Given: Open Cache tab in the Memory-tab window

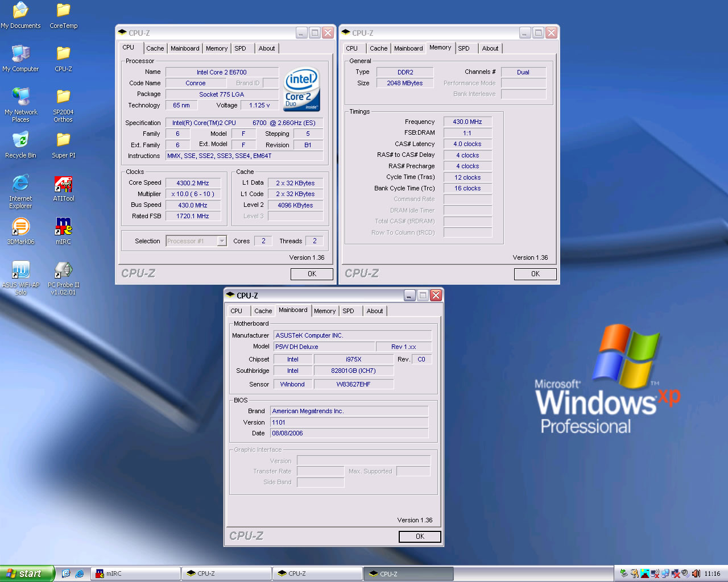Looking at the screenshot, I should click(378, 48).
